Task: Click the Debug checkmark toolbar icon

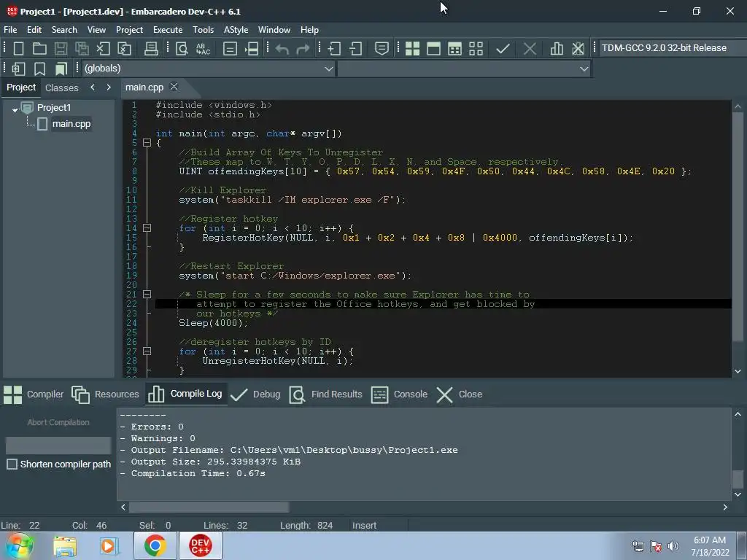Action: coord(503,49)
